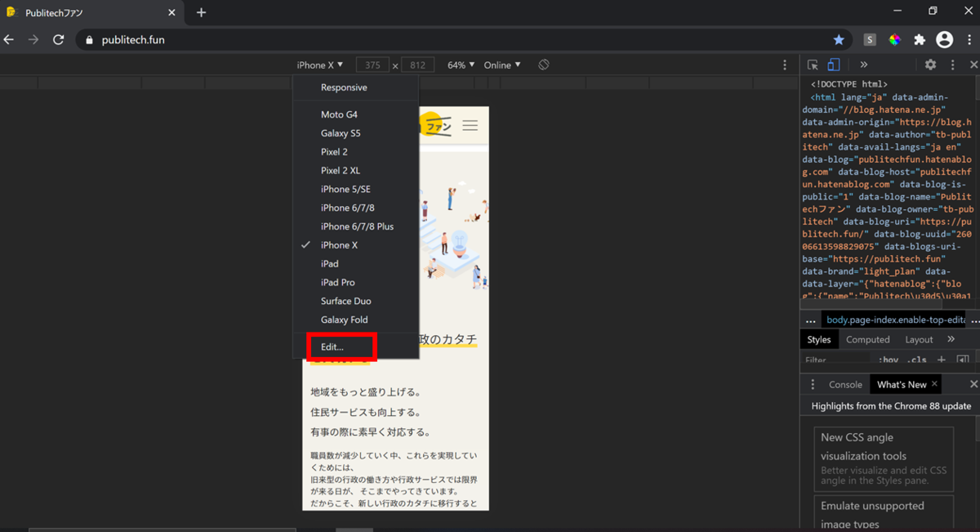Select Moto G4 device
The image size is (980, 532).
pyautogui.click(x=356, y=114)
